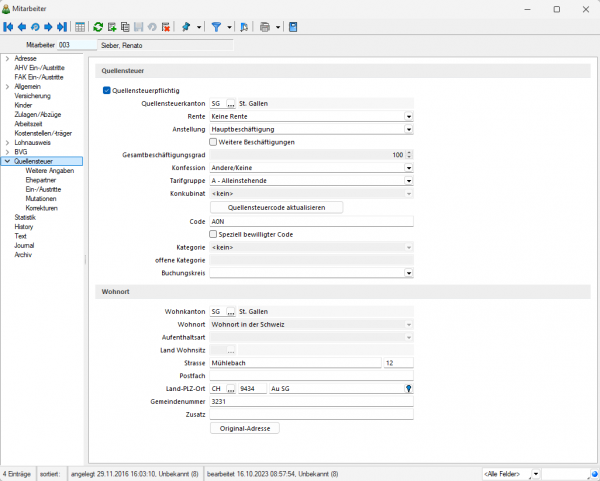Enable the Weitere Beschäftigungen checkbox
This screenshot has height=481, width=600.
[x=213, y=142]
